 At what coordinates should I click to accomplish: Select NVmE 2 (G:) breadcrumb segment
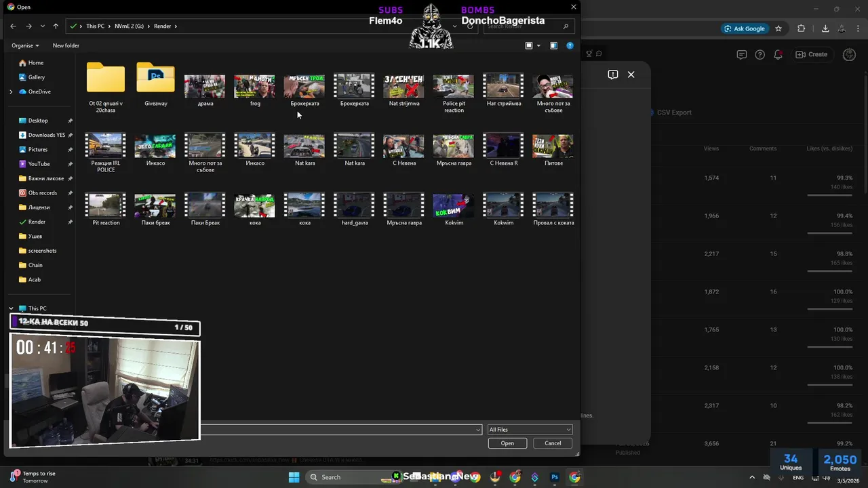pos(129,26)
